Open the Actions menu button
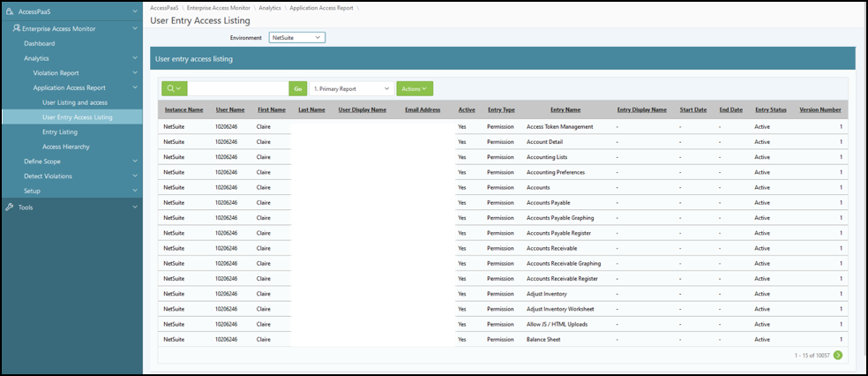 point(415,88)
